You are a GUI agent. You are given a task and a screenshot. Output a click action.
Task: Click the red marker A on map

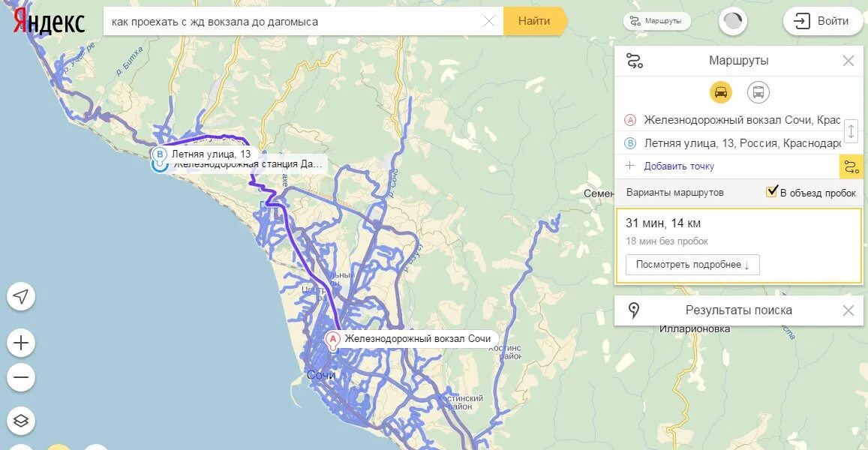point(332,340)
